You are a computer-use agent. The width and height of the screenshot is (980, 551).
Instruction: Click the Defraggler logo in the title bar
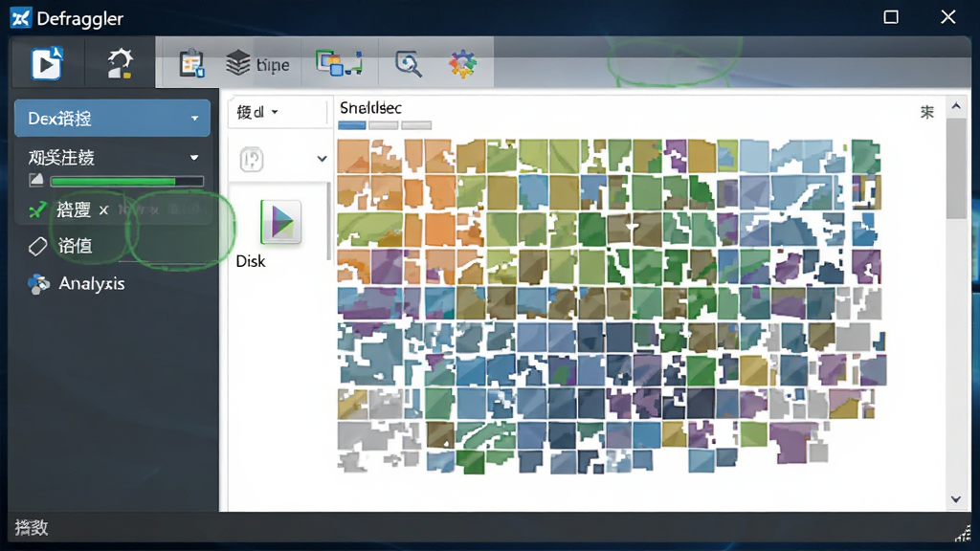20,18
